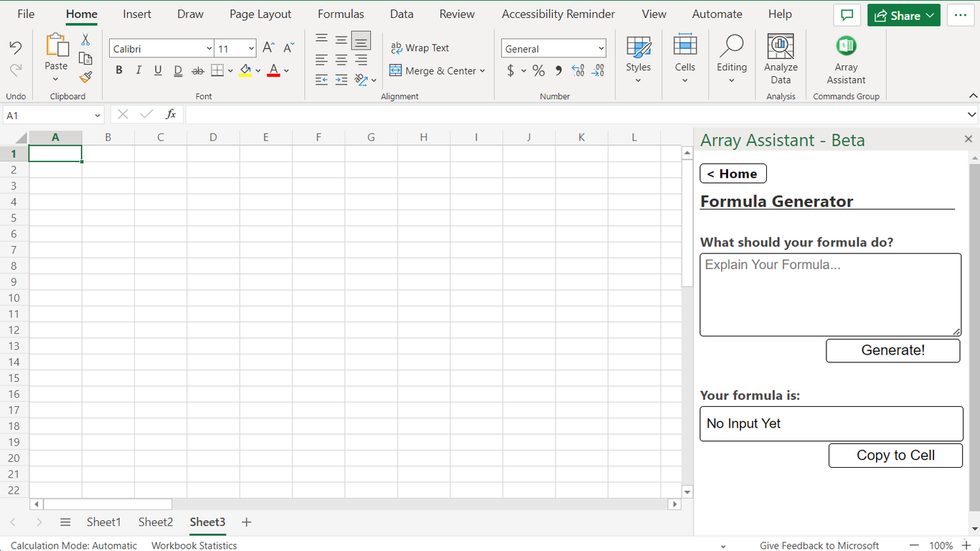Image resolution: width=980 pixels, height=551 pixels.
Task: Open borders dropdown arrow
Action: pyautogui.click(x=230, y=70)
